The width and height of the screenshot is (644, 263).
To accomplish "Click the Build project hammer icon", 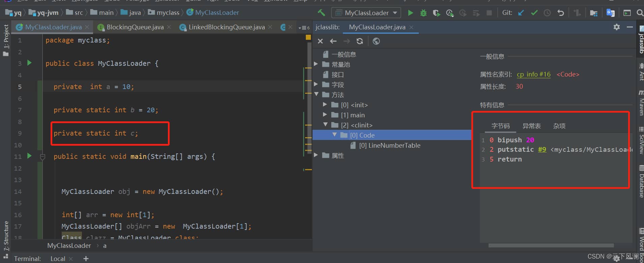I will 321,13.
